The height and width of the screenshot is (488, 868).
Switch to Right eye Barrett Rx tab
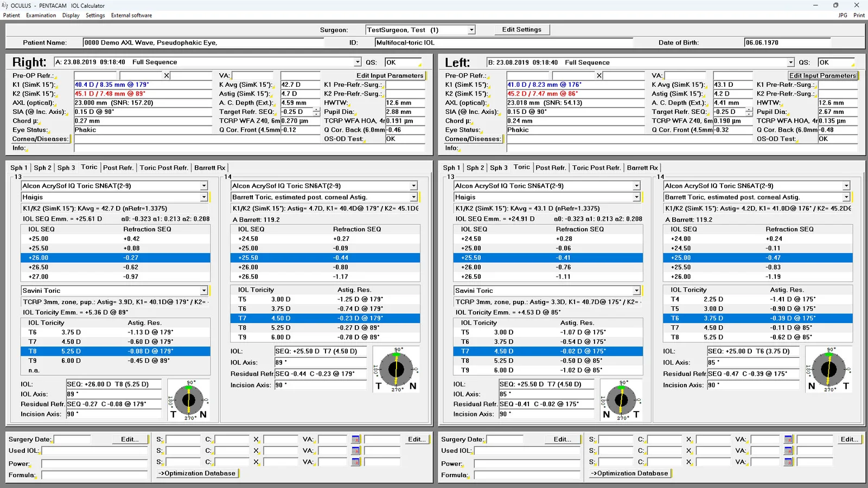pos(209,168)
